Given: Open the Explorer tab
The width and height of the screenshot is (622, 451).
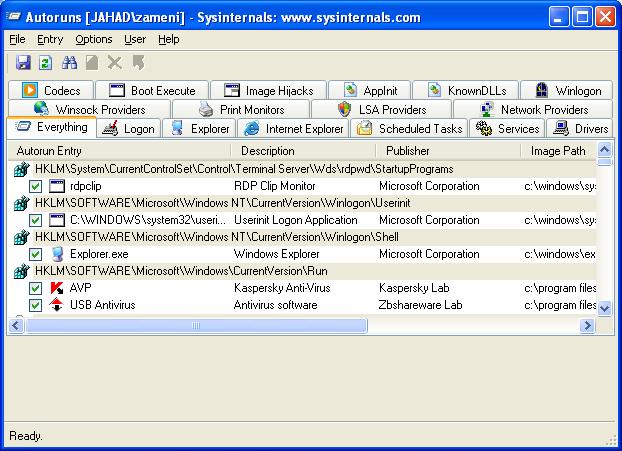Looking at the screenshot, I should (199, 129).
